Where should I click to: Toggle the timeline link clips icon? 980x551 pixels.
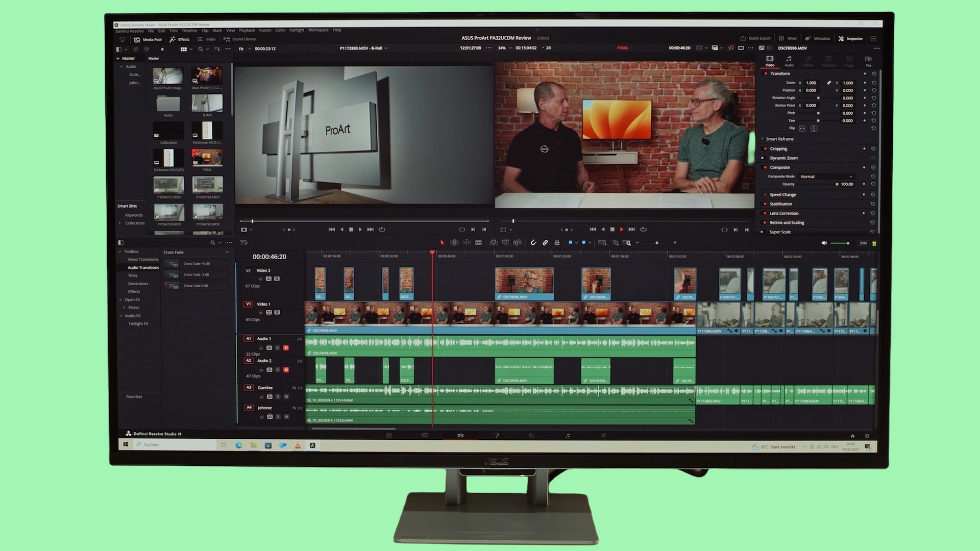click(545, 243)
